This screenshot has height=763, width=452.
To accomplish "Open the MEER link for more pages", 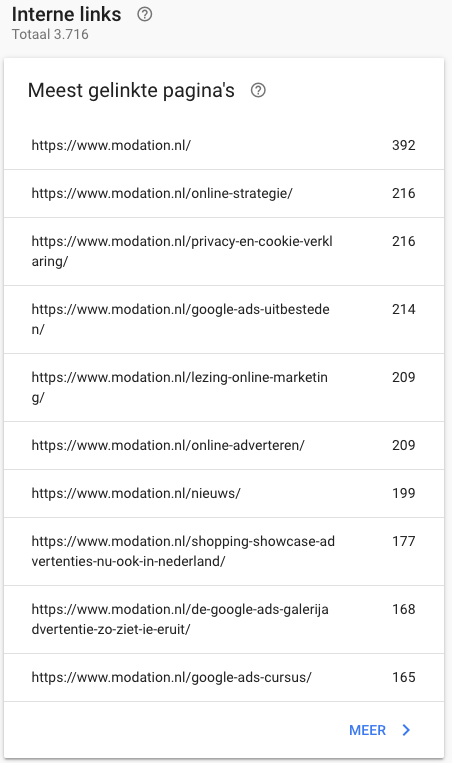I will point(367,730).
